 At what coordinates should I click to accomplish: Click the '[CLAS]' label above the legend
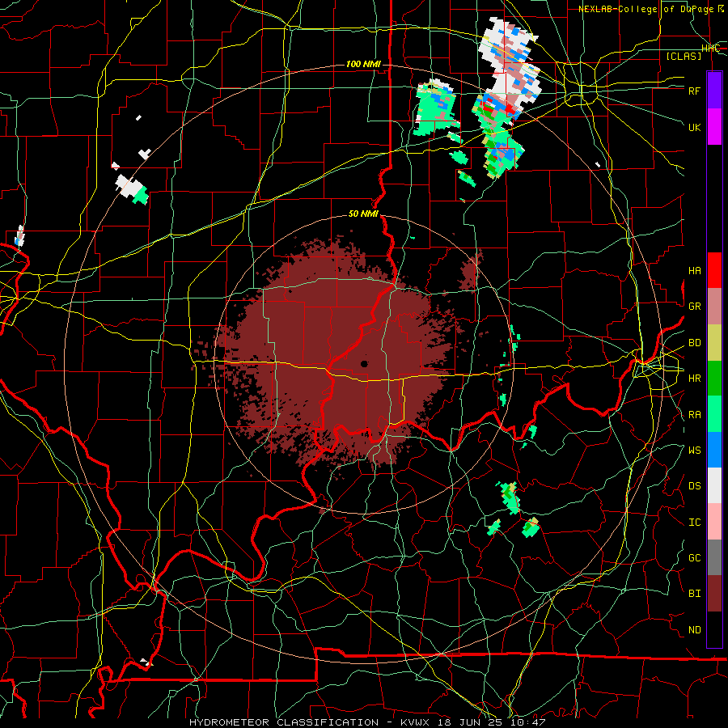684,56
